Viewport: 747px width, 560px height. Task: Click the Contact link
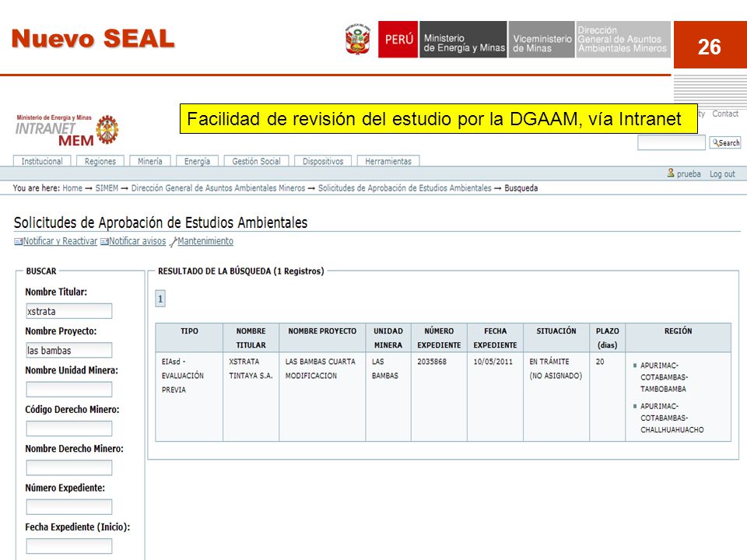[x=725, y=114]
